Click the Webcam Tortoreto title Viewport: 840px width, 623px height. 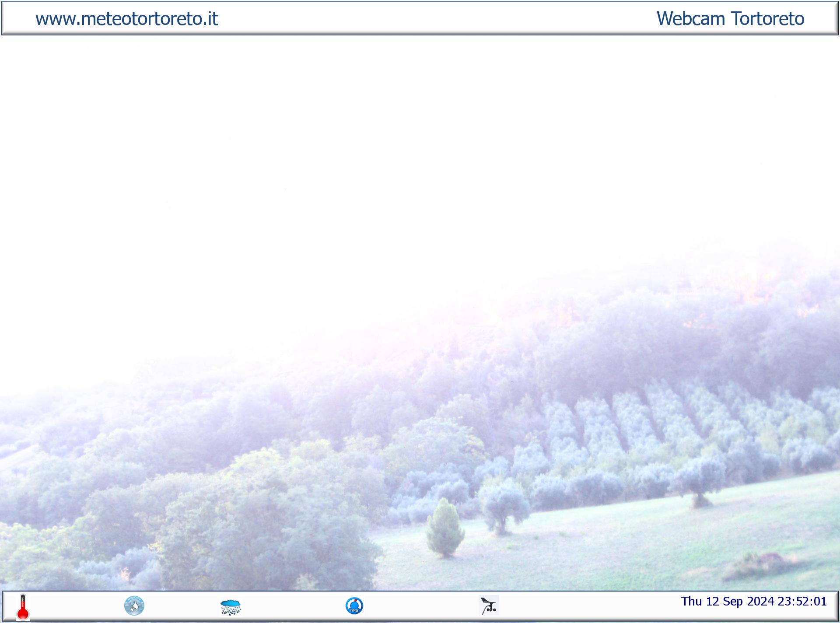(x=730, y=19)
